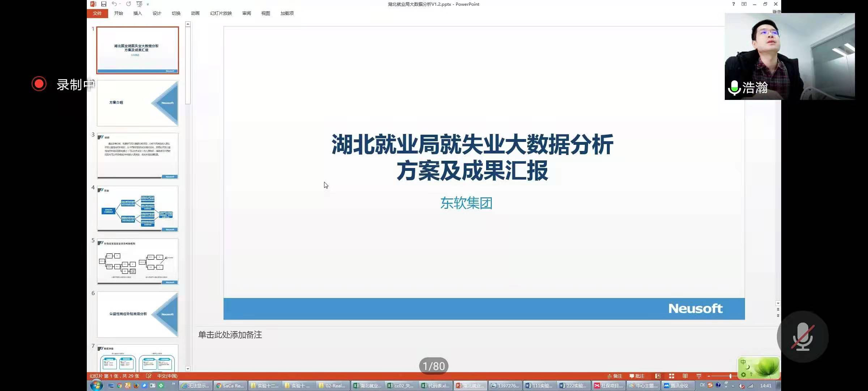Click the zoom out minus button
Viewport: 868px width, 391px height.
[709, 376]
